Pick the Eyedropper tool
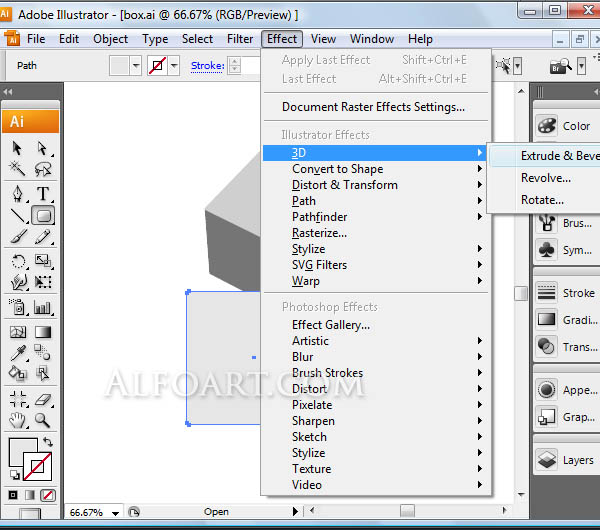 (x=18, y=353)
